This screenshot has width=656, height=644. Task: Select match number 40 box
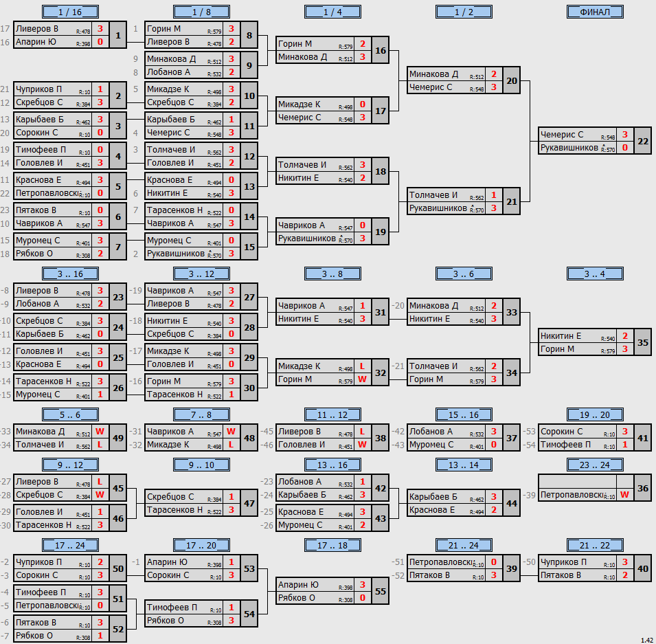point(643,568)
